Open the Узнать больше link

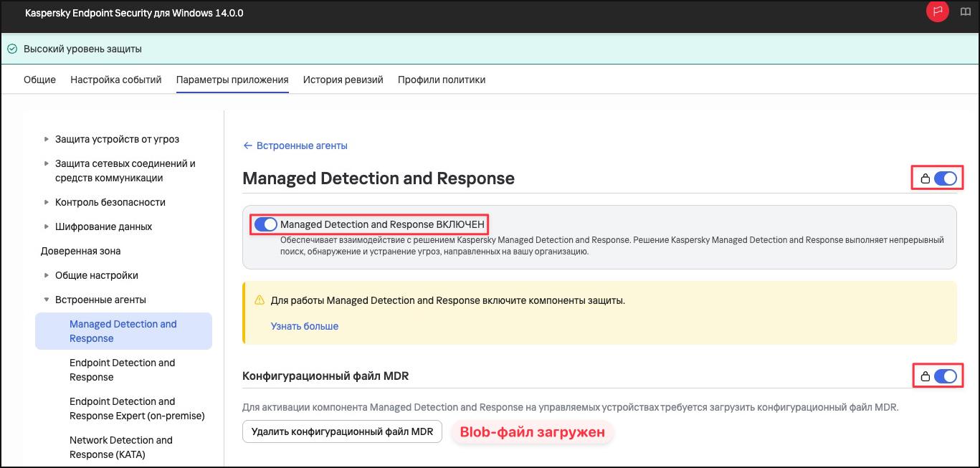pyautogui.click(x=305, y=326)
